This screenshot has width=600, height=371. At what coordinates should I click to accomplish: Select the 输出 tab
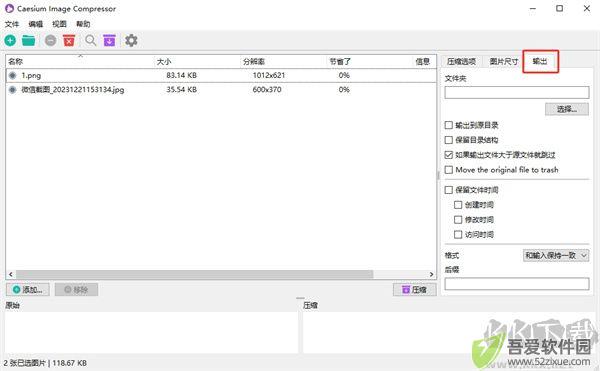pos(540,61)
